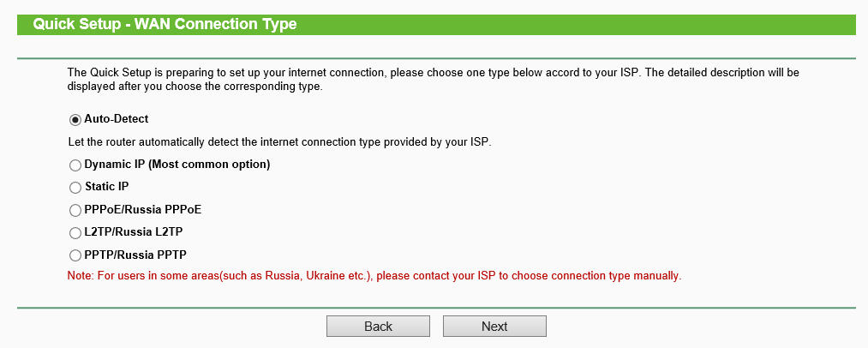Enable the L2TP/Russia L2TP radio option
Viewport: 868px width, 348px height.
coord(75,232)
